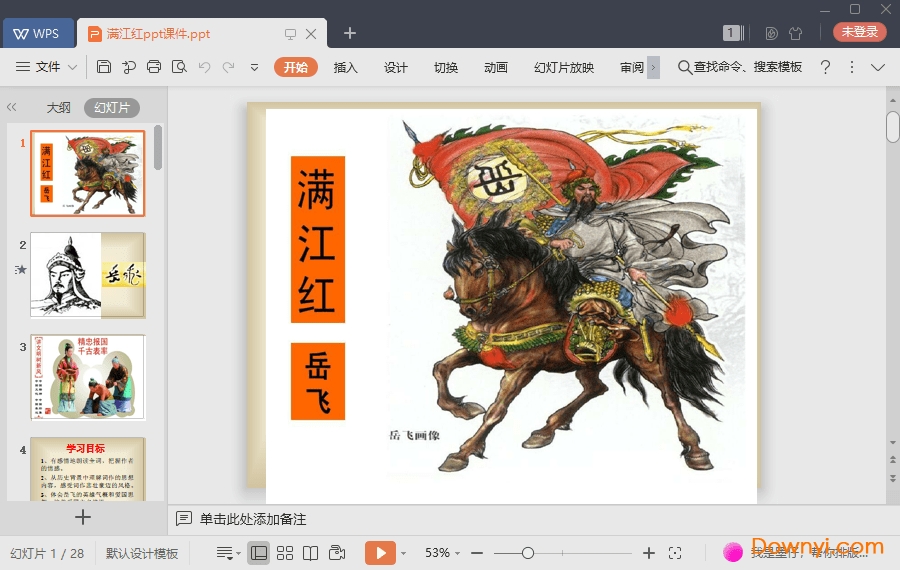
Task: Click the Redo arrow
Action: tap(228, 67)
